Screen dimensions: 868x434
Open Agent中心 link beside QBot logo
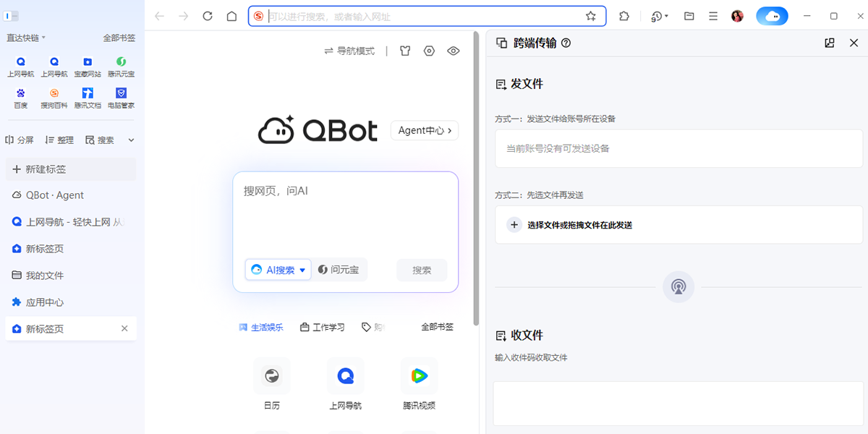(425, 130)
